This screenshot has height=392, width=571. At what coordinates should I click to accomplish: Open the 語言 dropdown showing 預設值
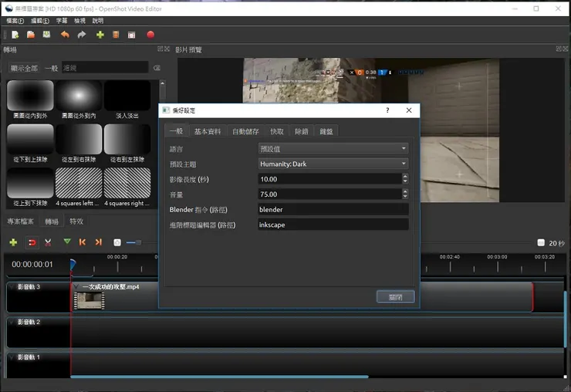tap(333, 149)
